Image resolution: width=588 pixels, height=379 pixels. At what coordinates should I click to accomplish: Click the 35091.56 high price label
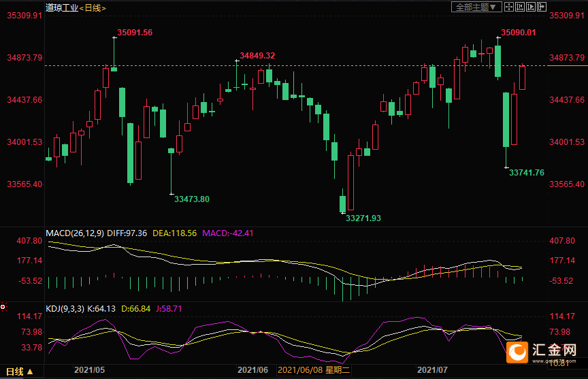pyautogui.click(x=135, y=33)
